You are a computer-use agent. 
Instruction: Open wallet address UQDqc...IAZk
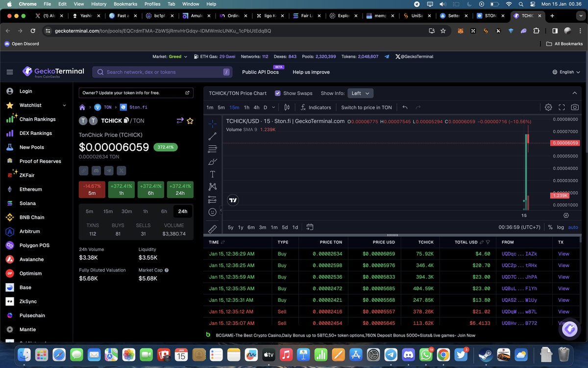[519, 254]
